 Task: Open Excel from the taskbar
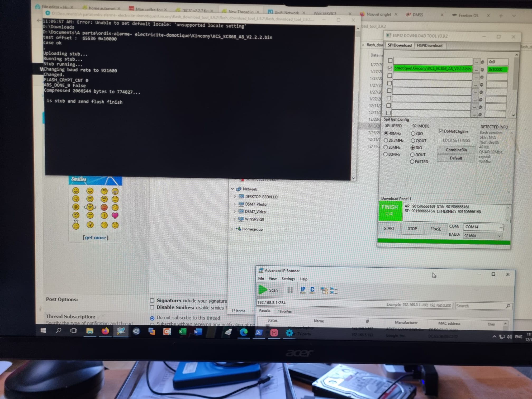(182, 331)
